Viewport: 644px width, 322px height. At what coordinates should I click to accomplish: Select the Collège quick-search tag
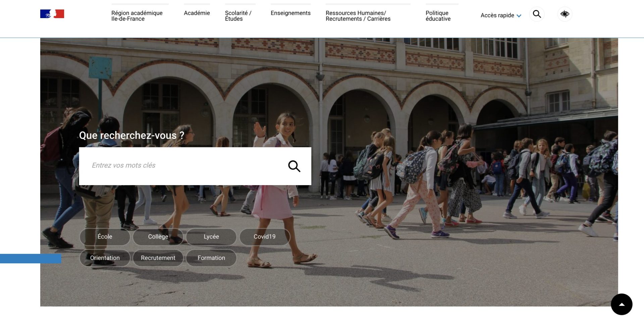coord(158,237)
